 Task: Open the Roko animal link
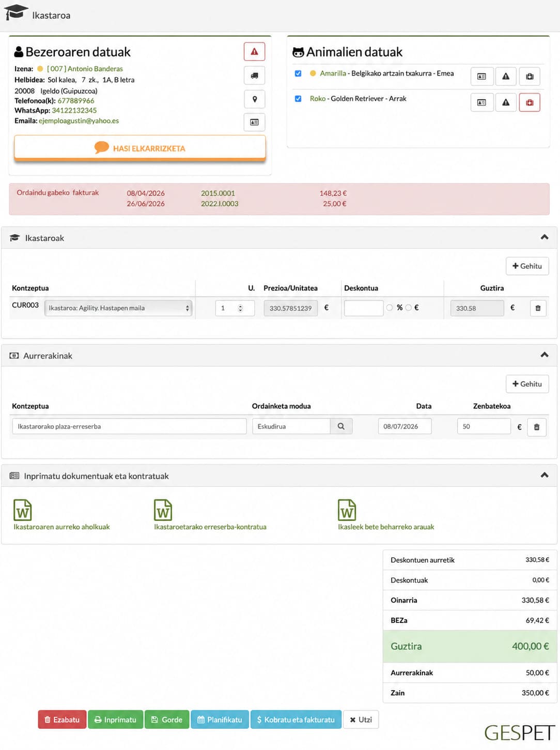click(318, 99)
